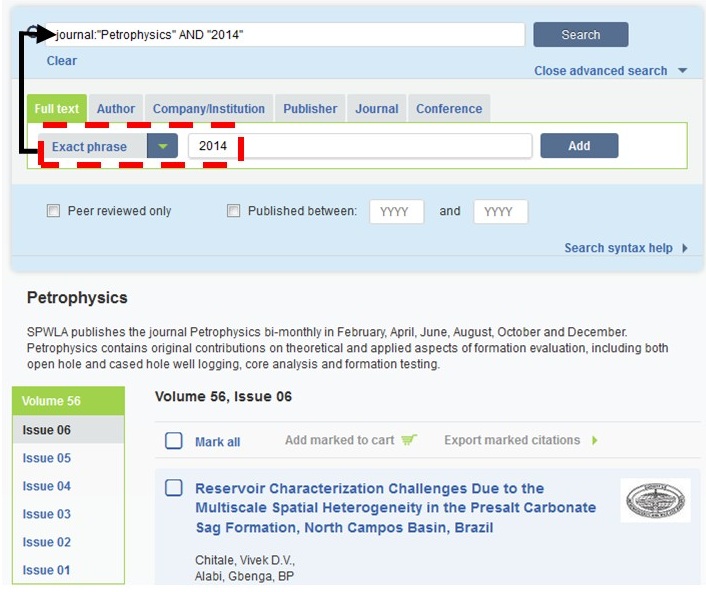Click the arrow beside Search syntax help
The height and width of the screenshot is (592, 706).
click(x=685, y=248)
